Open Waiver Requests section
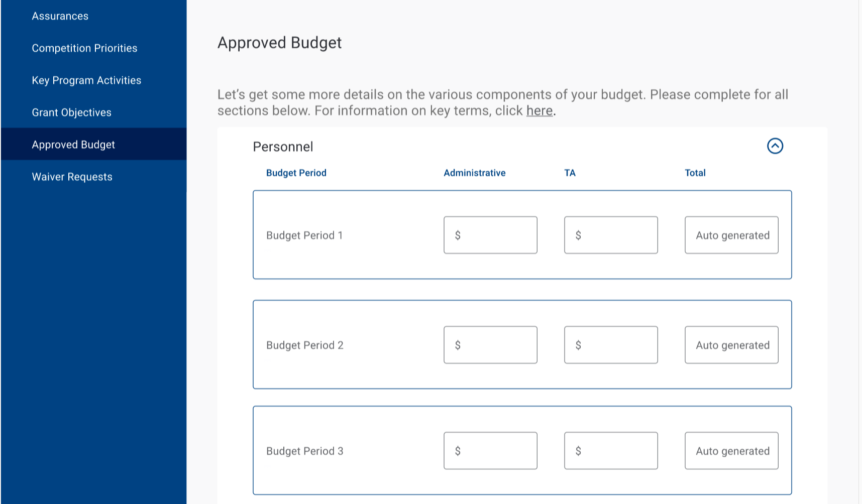Screen dimensions: 862x504 click(x=72, y=177)
